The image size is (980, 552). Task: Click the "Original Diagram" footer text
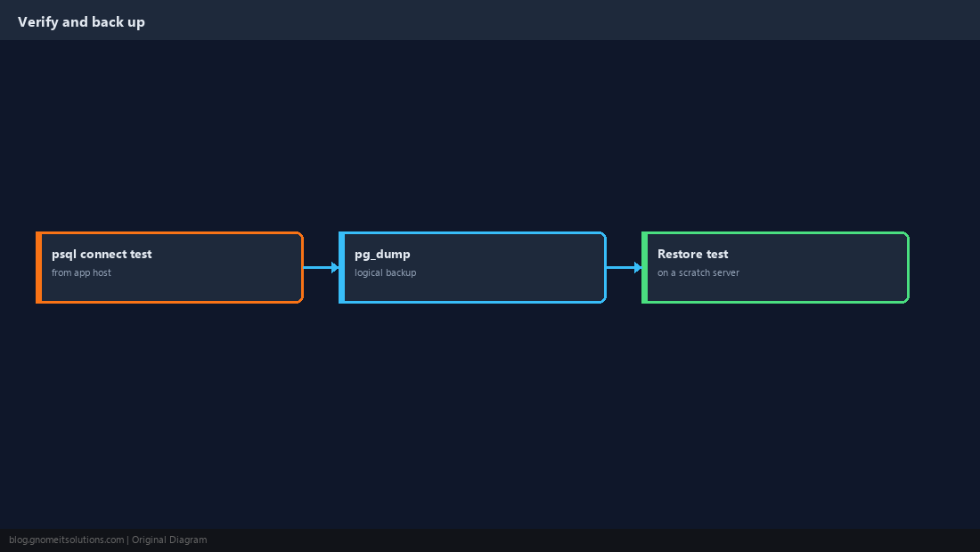[x=169, y=540]
